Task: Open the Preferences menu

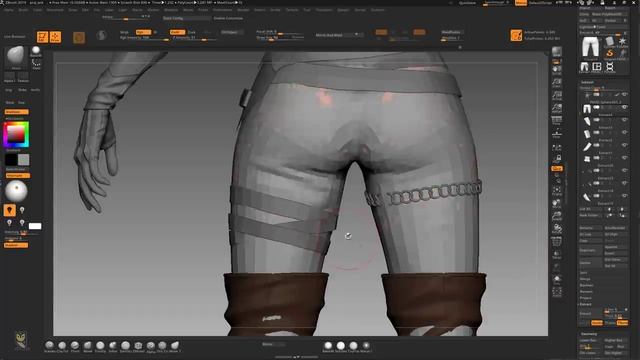Action: [222, 10]
